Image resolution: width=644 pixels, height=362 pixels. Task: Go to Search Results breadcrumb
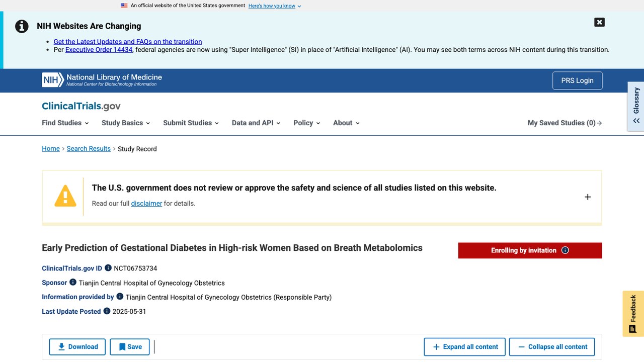pyautogui.click(x=89, y=149)
